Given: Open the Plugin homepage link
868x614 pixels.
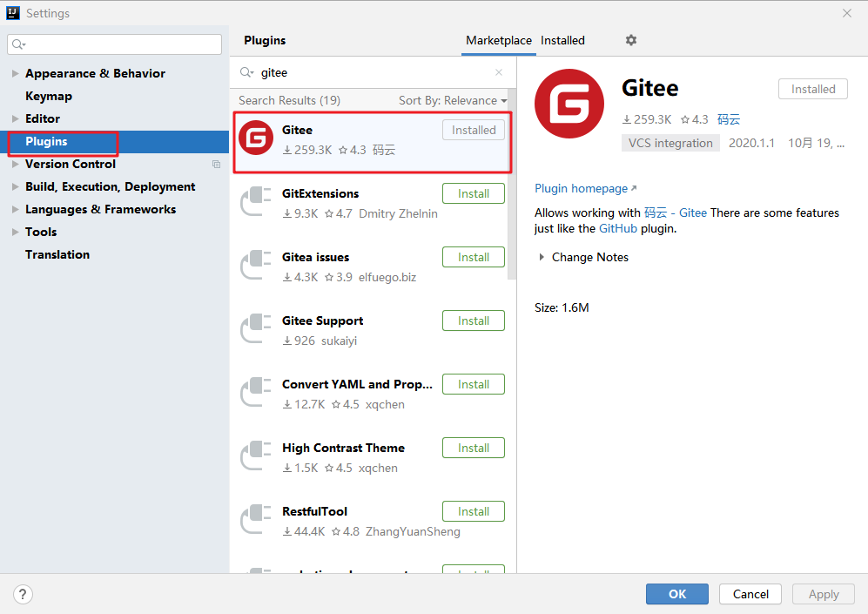Looking at the screenshot, I should point(585,188).
